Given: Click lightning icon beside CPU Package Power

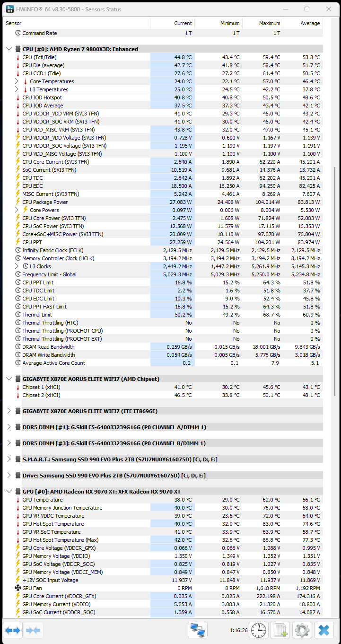Looking at the screenshot, I should pos(18,202).
